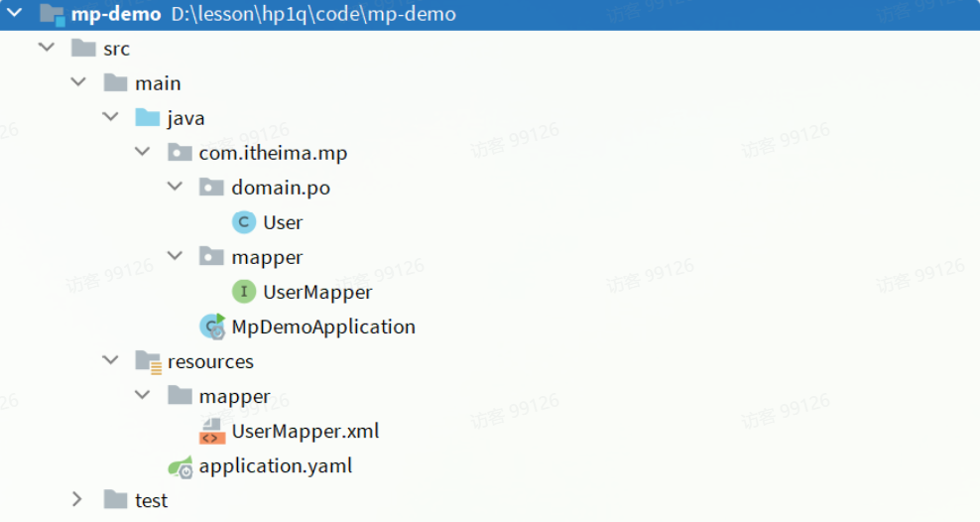
Task: Click the domain.po package icon
Action: click(211, 187)
